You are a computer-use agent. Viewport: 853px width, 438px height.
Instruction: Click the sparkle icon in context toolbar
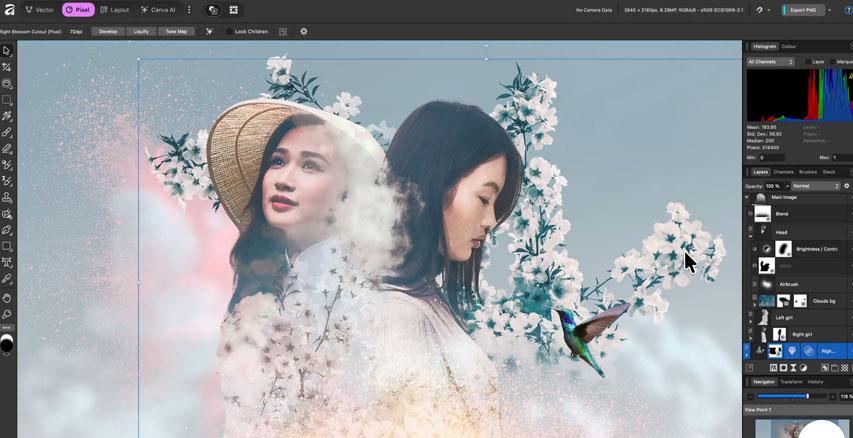point(209,32)
